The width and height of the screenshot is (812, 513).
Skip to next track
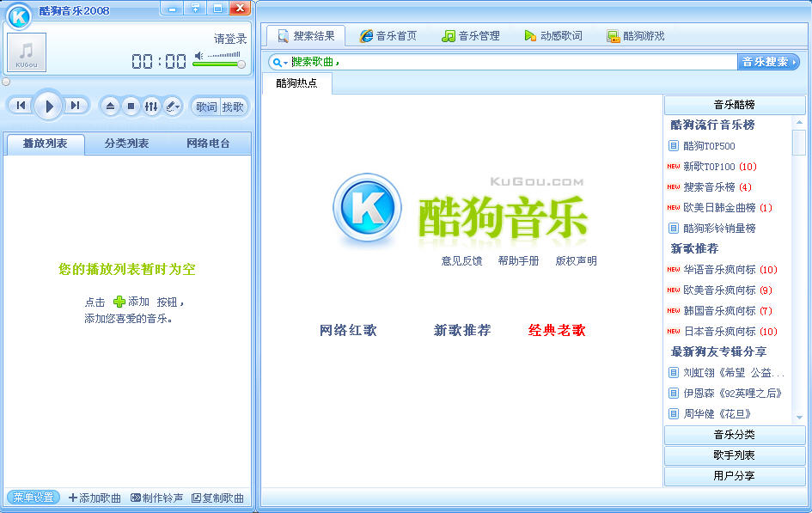pyautogui.click(x=76, y=106)
